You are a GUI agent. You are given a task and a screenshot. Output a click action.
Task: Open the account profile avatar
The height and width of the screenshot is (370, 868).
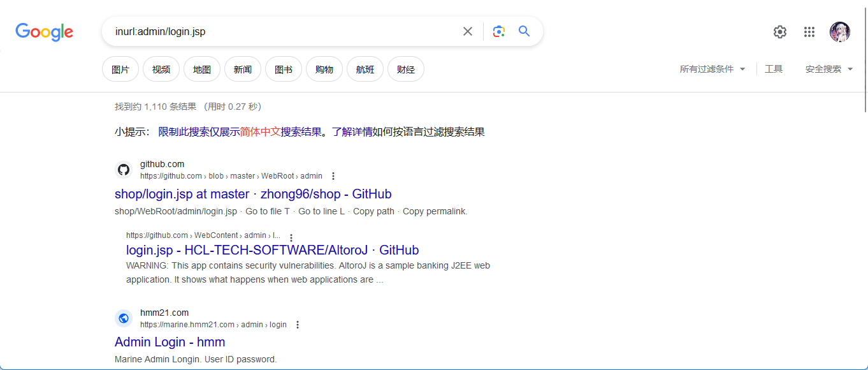pos(840,32)
